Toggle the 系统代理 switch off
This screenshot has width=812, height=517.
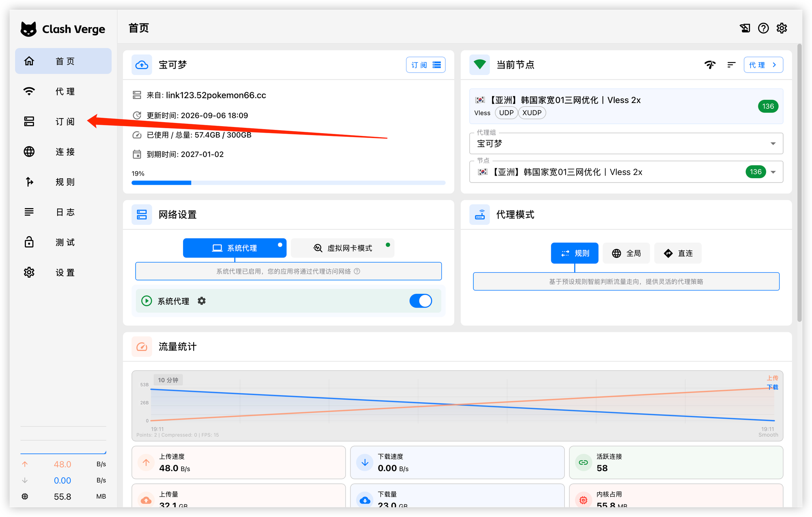[421, 301]
